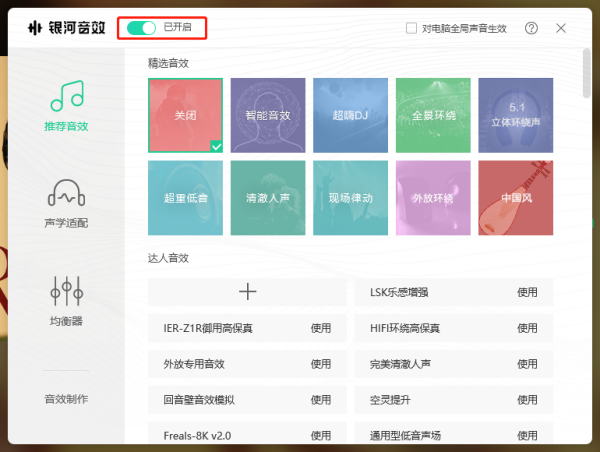The height and width of the screenshot is (452, 600).
Task: Click the 银河音效 waveform logo
Action: click(35, 28)
